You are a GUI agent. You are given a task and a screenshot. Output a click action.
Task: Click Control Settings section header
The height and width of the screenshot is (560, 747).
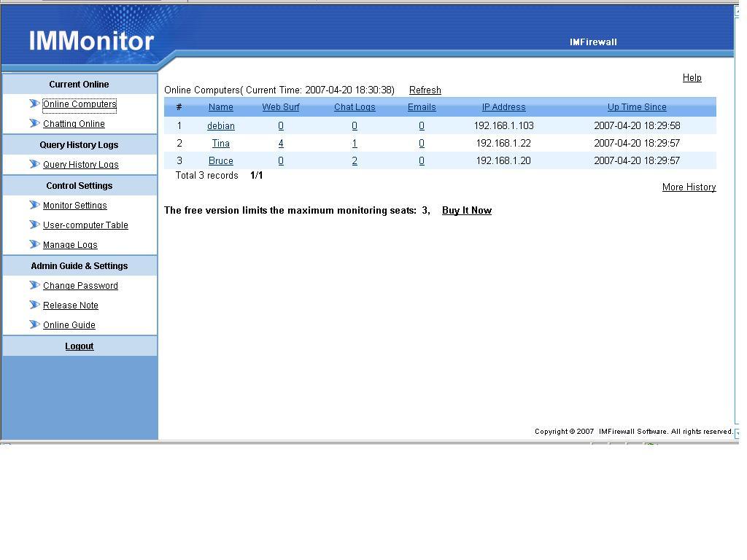click(79, 186)
